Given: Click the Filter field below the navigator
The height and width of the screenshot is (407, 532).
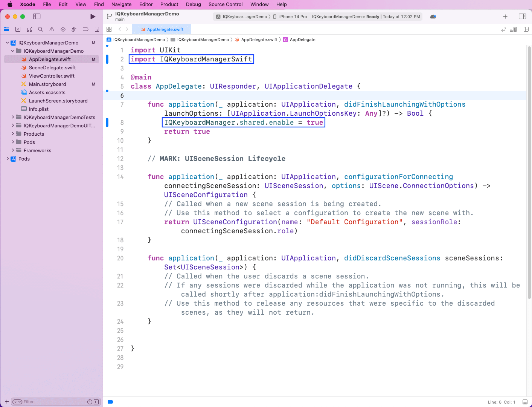Looking at the screenshot, I should 53,401.
